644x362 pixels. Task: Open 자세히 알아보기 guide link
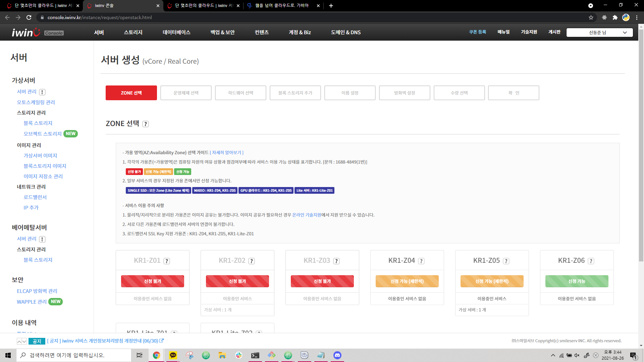click(227, 153)
